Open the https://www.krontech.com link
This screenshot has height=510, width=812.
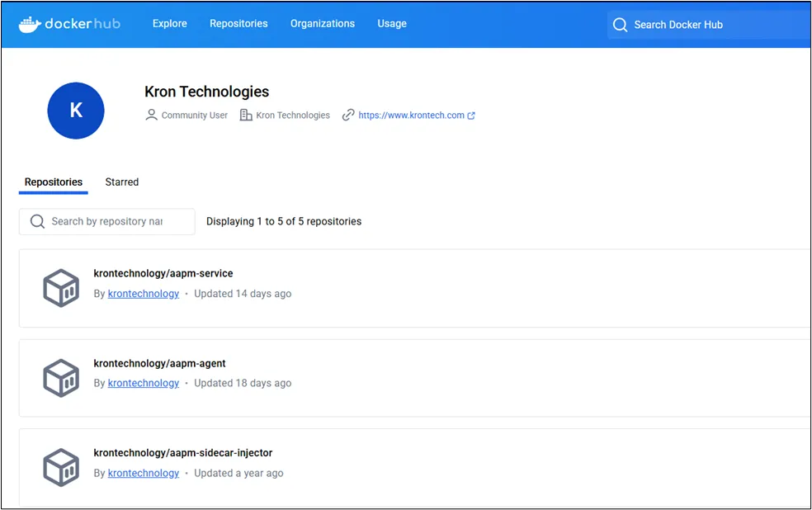click(x=411, y=116)
